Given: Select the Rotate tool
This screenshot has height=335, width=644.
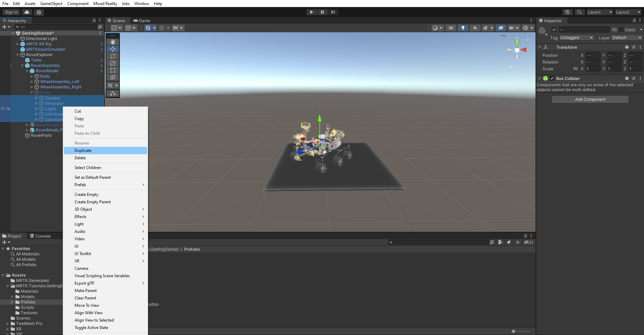Looking at the screenshot, I should [x=113, y=56].
